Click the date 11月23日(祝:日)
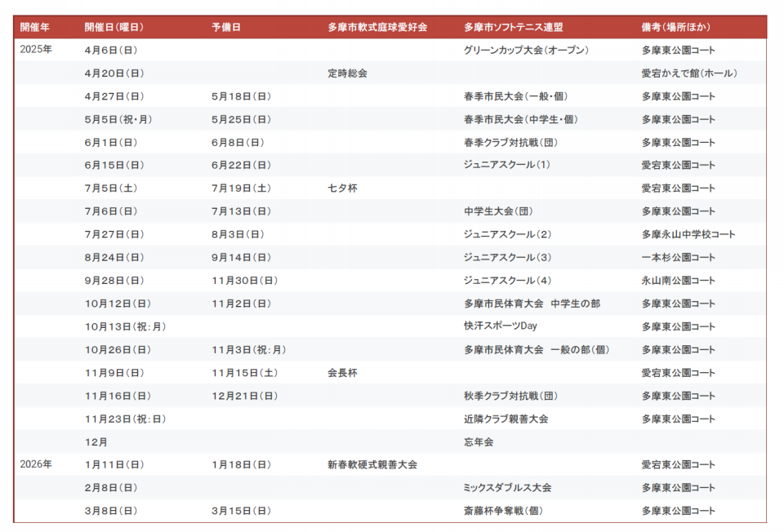Screen dimensions: 784x532 126,419
